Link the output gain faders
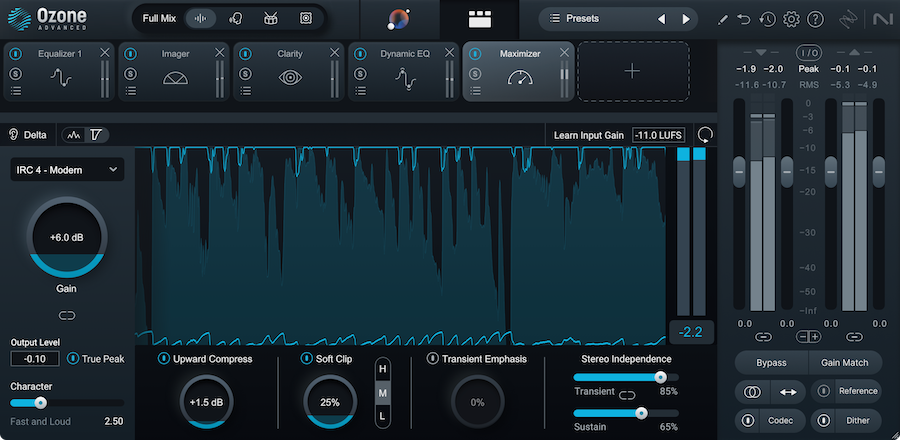The height and width of the screenshot is (440, 900). 855,337
